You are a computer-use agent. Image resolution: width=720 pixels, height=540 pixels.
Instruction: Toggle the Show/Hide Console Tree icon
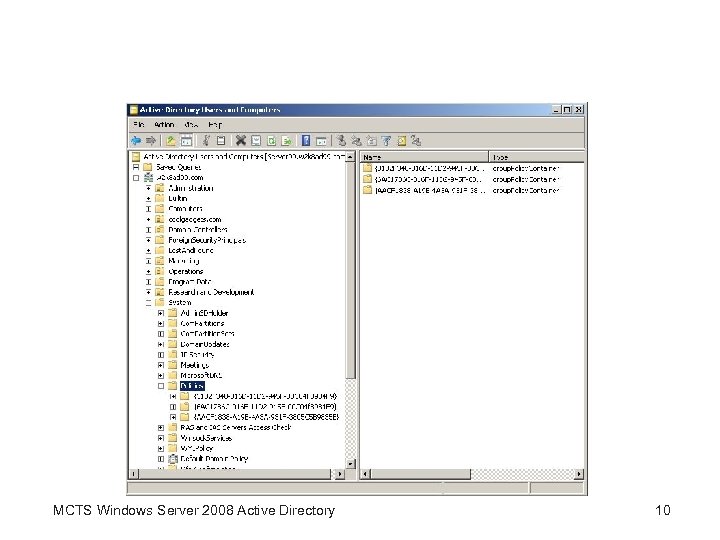tap(186, 141)
